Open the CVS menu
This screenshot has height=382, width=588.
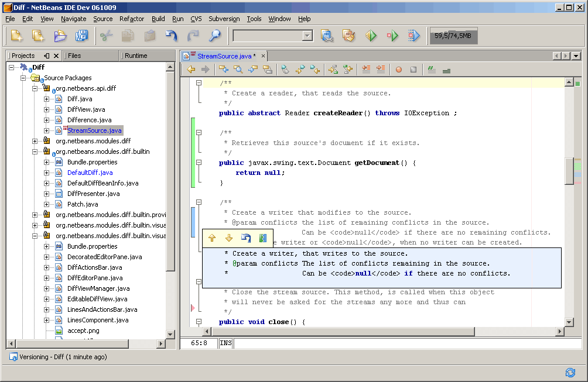click(x=196, y=19)
